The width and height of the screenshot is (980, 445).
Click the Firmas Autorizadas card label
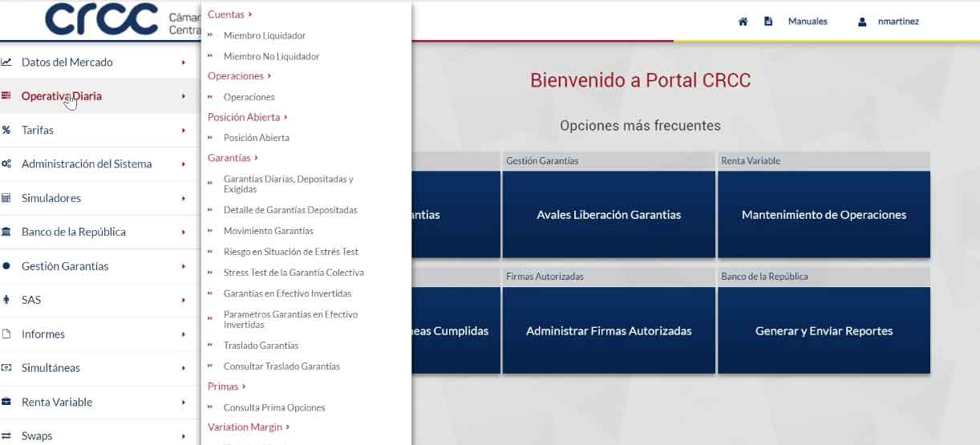click(x=545, y=277)
